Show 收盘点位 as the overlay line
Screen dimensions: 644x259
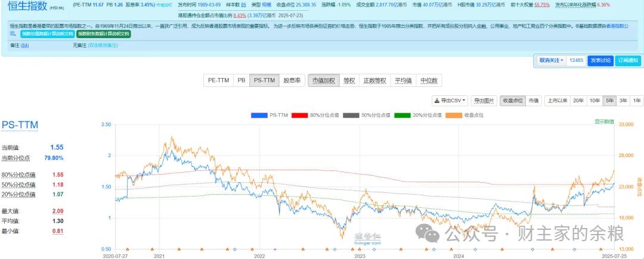[x=513, y=101]
